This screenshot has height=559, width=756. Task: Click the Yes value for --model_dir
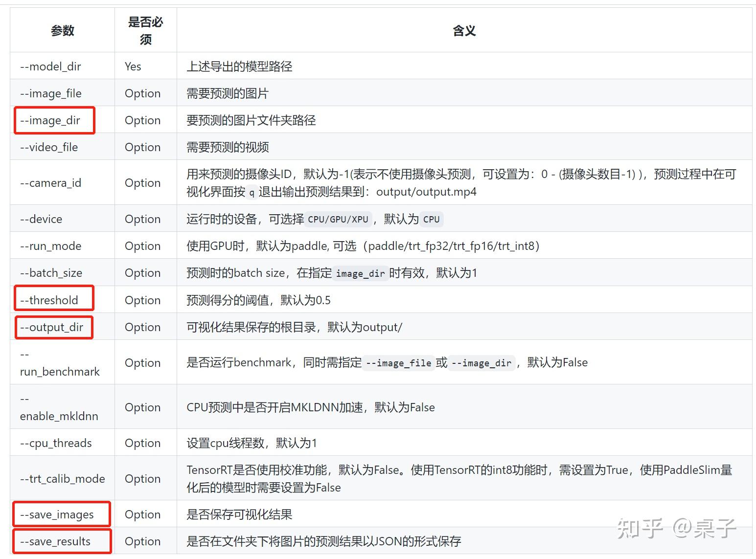[x=133, y=66]
